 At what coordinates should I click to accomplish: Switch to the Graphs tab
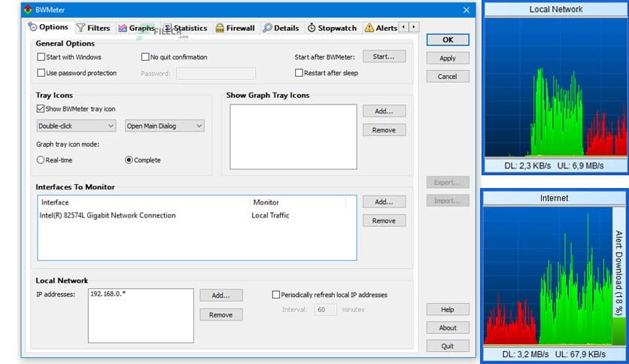tap(136, 28)
